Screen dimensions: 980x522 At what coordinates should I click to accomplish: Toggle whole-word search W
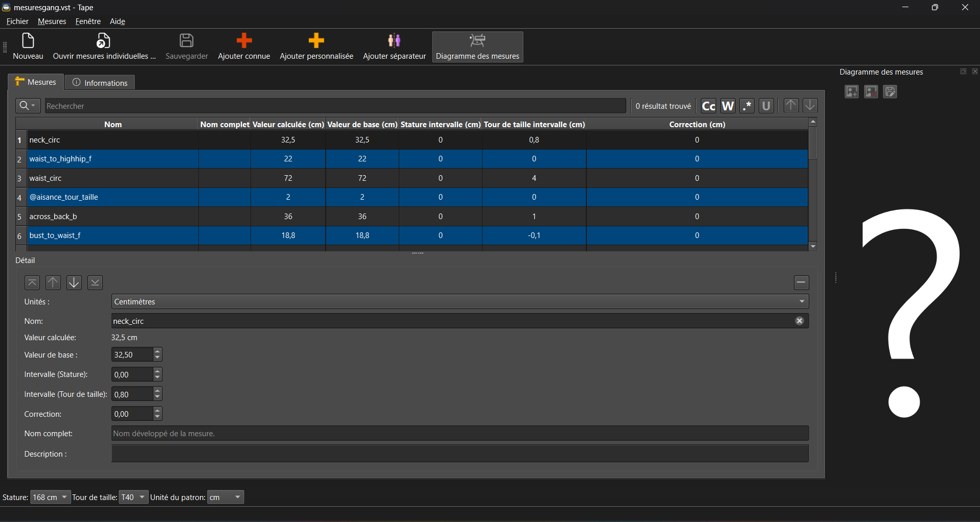728,106
